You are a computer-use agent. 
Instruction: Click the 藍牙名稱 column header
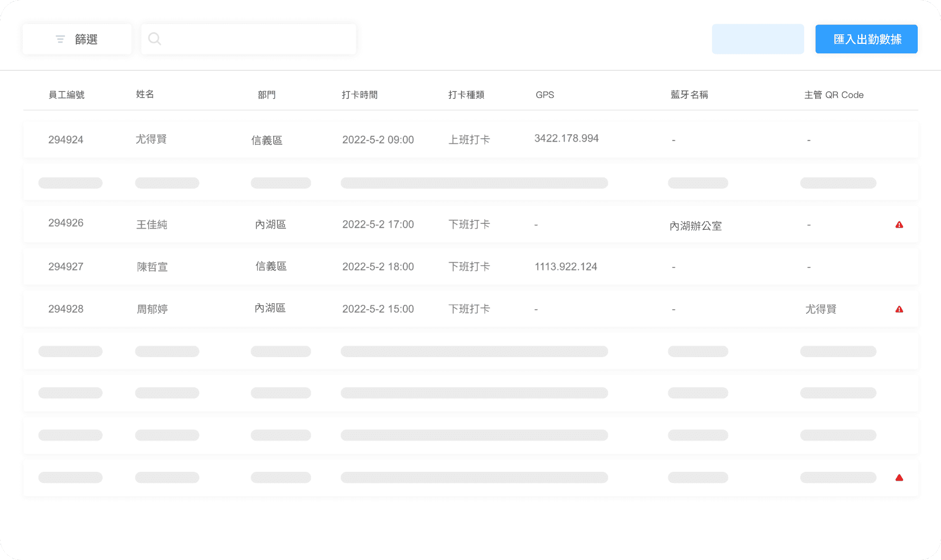(x=689, y=95)
